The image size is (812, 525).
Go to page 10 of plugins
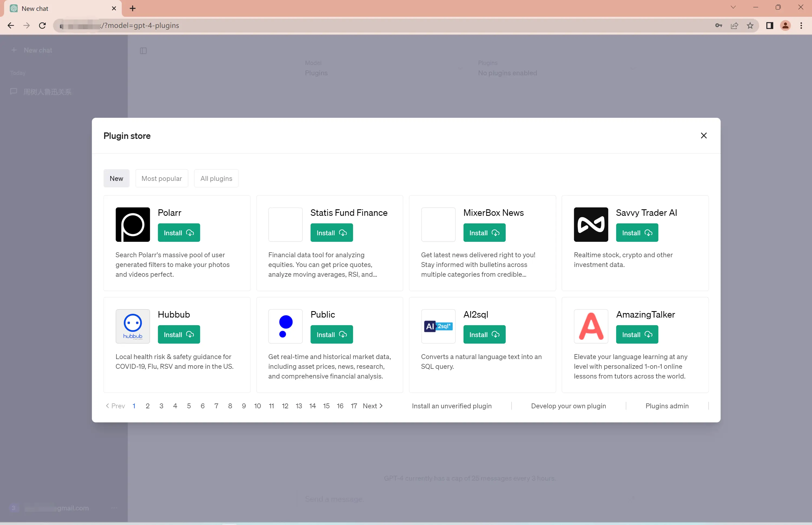pos(257,406)
